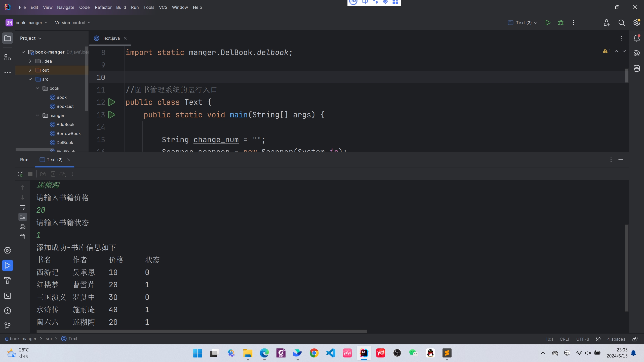Viewport: 644px width, 362px height.
Task: Collapse the book package
Action: coord(37,88)
